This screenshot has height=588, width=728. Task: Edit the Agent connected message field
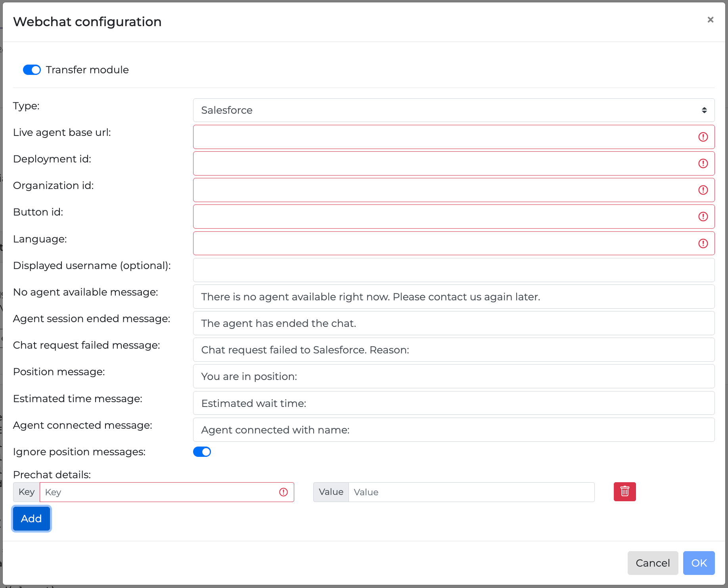tap(453, 430)
